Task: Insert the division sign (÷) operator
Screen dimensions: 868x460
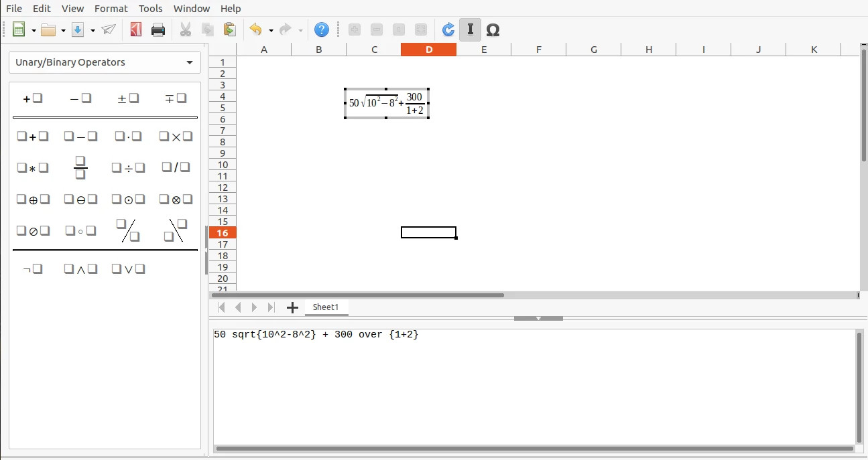Action: (128, 167)
